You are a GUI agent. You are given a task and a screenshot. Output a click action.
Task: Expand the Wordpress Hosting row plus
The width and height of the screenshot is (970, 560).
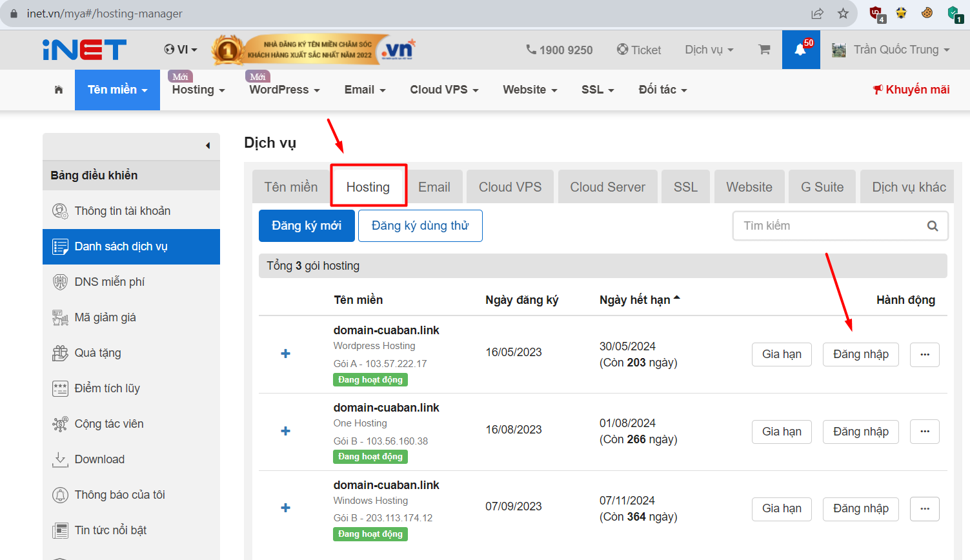pyautogui.click(x=285, y=354)
